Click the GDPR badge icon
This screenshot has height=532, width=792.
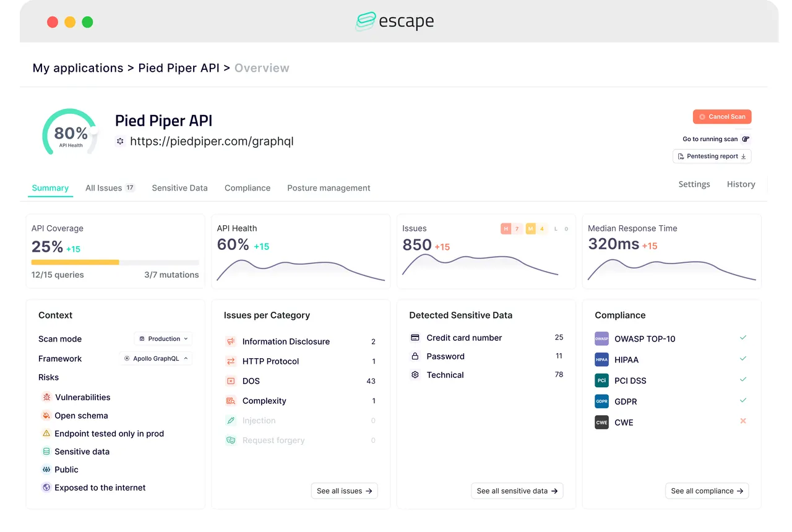coord(601,401)
